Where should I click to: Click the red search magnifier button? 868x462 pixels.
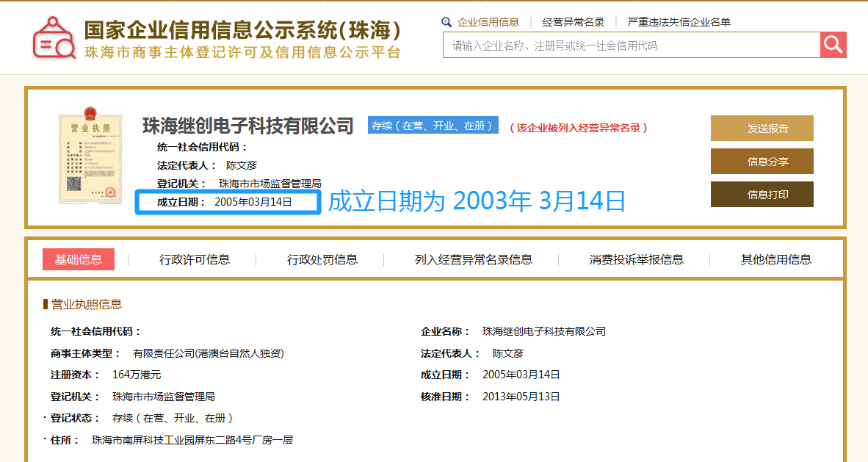point(833,44)
